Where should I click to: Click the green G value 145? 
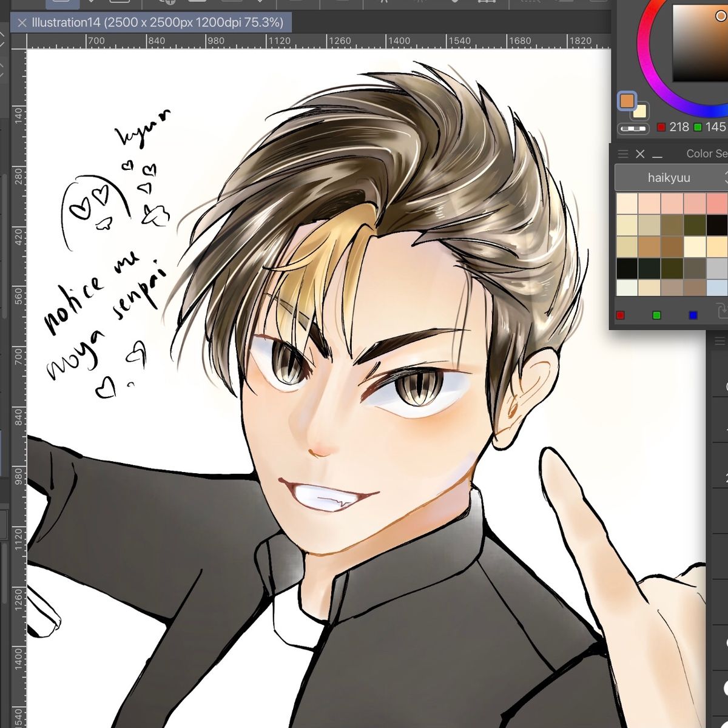tap(715, 127)
